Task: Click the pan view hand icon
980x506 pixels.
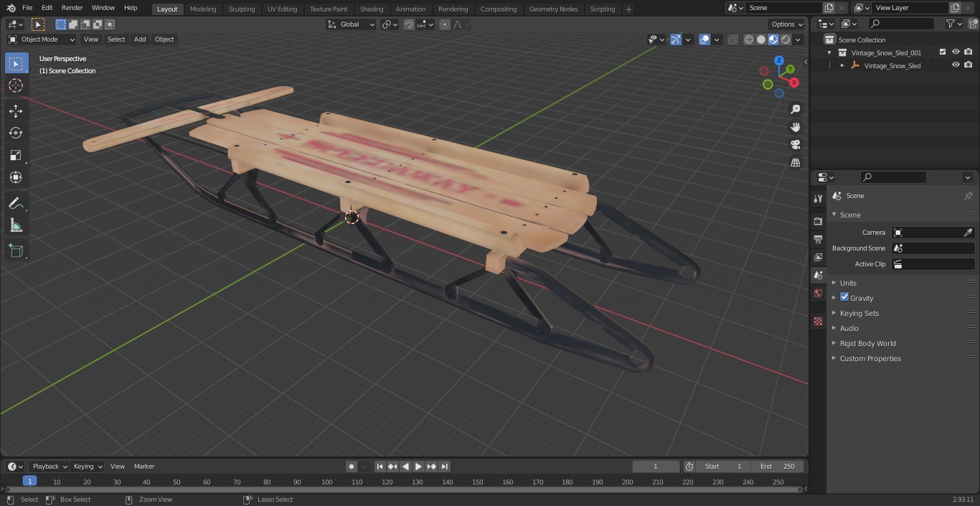Action: click(795, 127)
